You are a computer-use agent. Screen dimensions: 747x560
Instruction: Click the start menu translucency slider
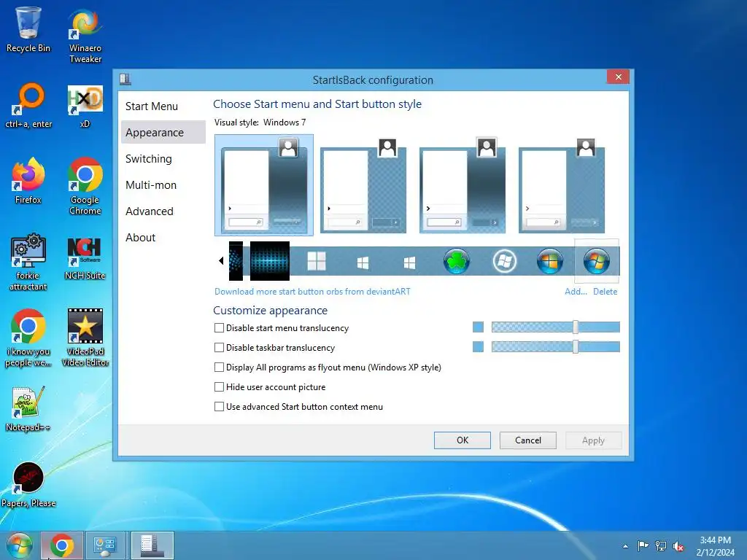pos(555,327)
